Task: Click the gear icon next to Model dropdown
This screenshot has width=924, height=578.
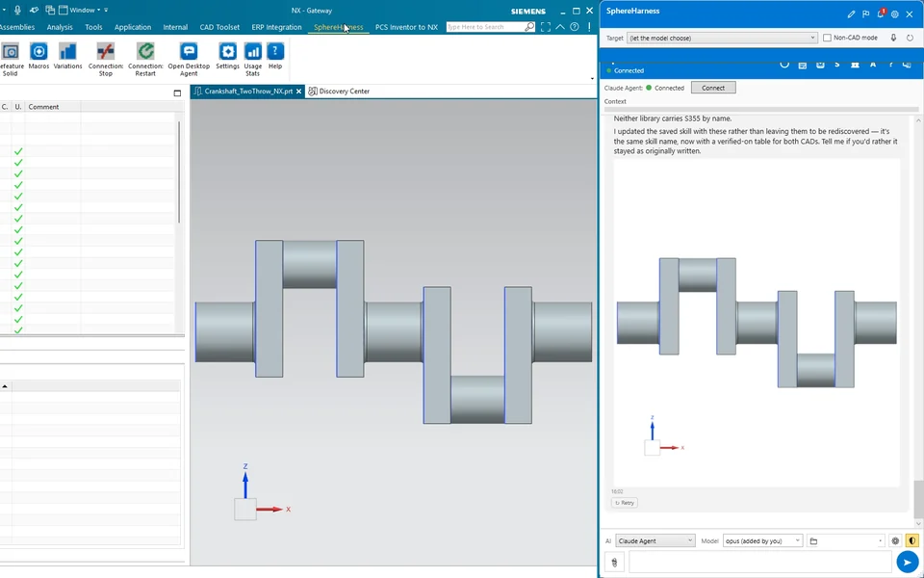Action: click(x=895, y=540)
